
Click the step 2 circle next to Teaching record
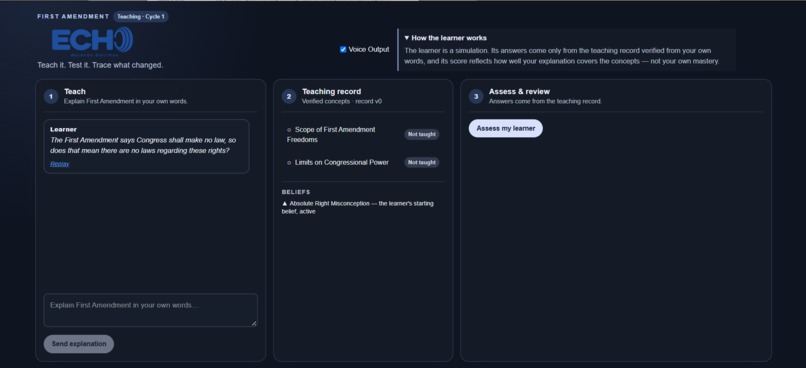289,96
